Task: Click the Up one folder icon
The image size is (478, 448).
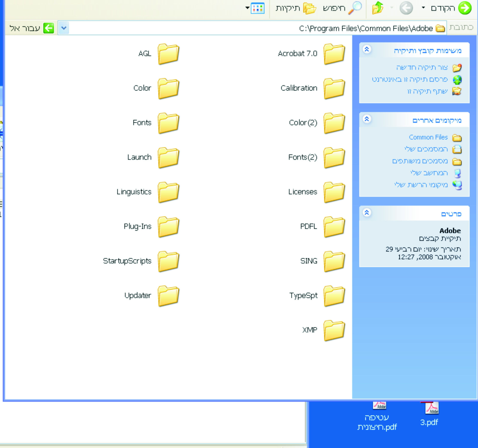Action: tap(378, 8)
